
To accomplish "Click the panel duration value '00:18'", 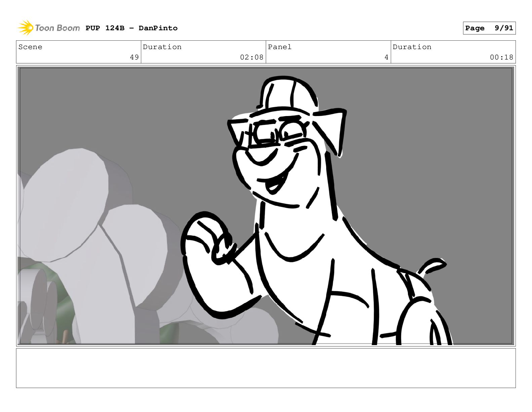I will point(501,57).
